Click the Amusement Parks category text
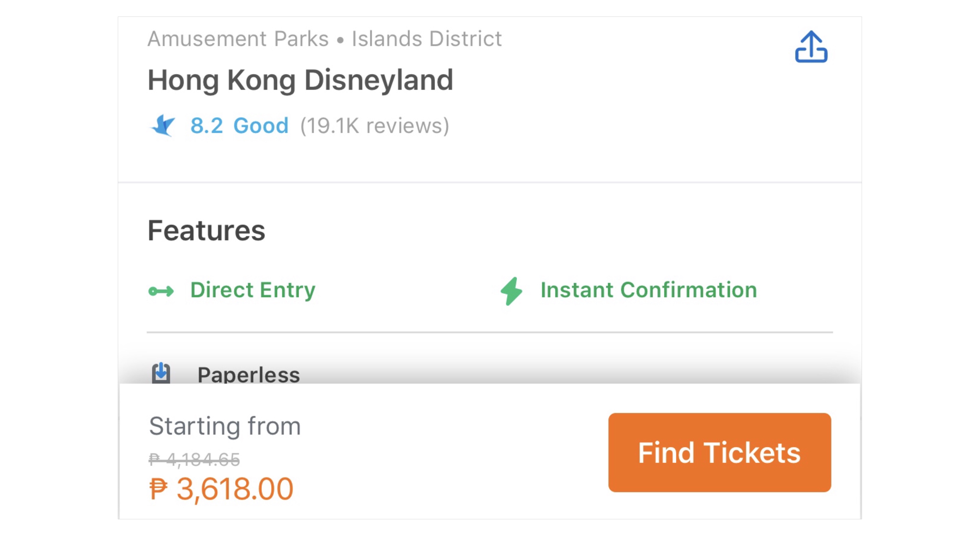The image size is (980, 535). tap(238, 39)
